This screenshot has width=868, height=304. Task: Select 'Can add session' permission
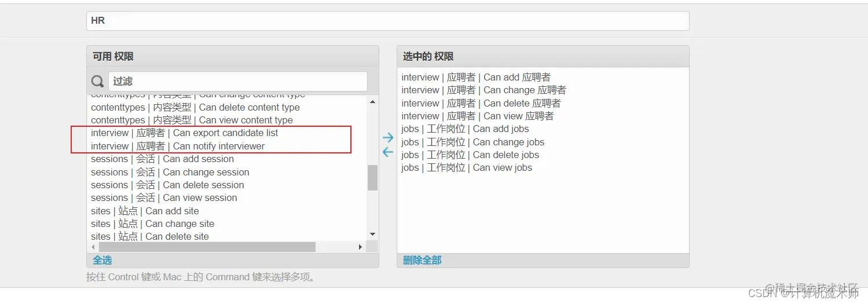162,159
